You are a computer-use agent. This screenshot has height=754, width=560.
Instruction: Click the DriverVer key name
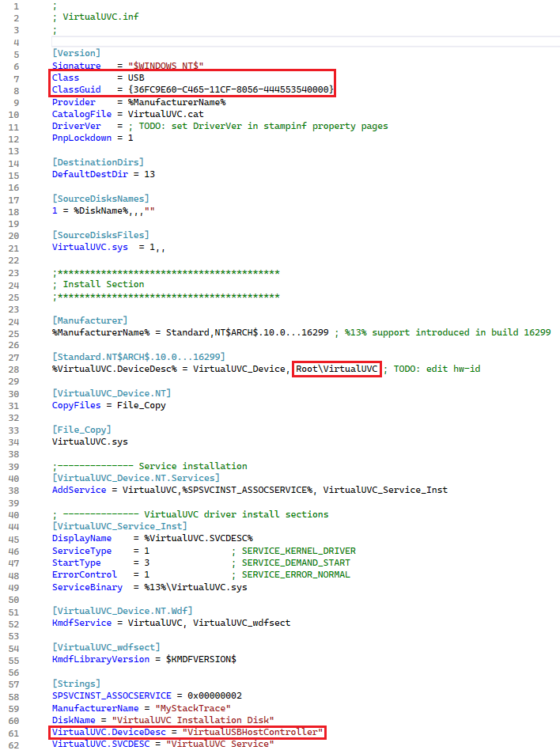77,126
